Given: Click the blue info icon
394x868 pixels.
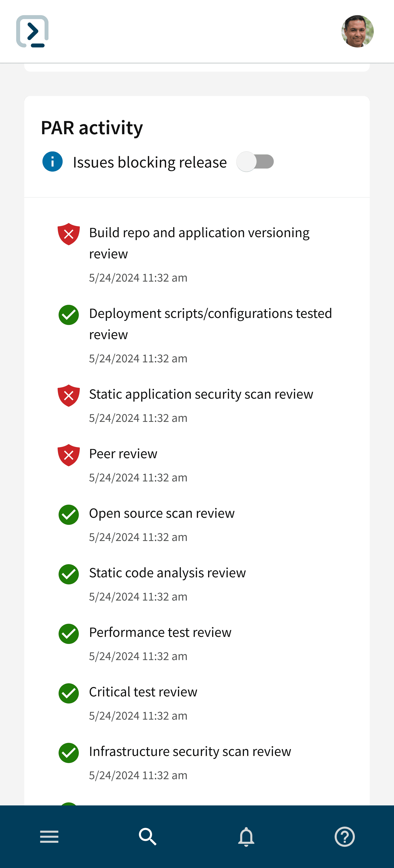Looking at the screenshot, I should pyautogui.click(x=53, y=162).
